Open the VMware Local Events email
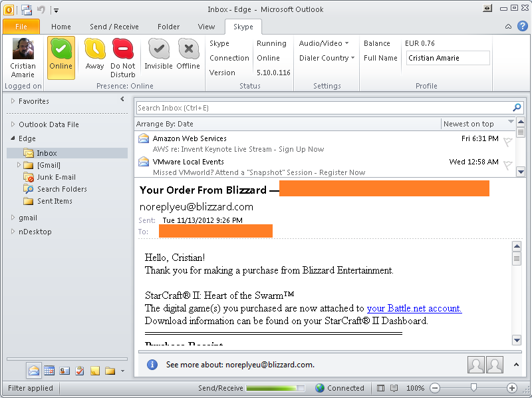This screenshot has width=532, height=398. point(325,167)
